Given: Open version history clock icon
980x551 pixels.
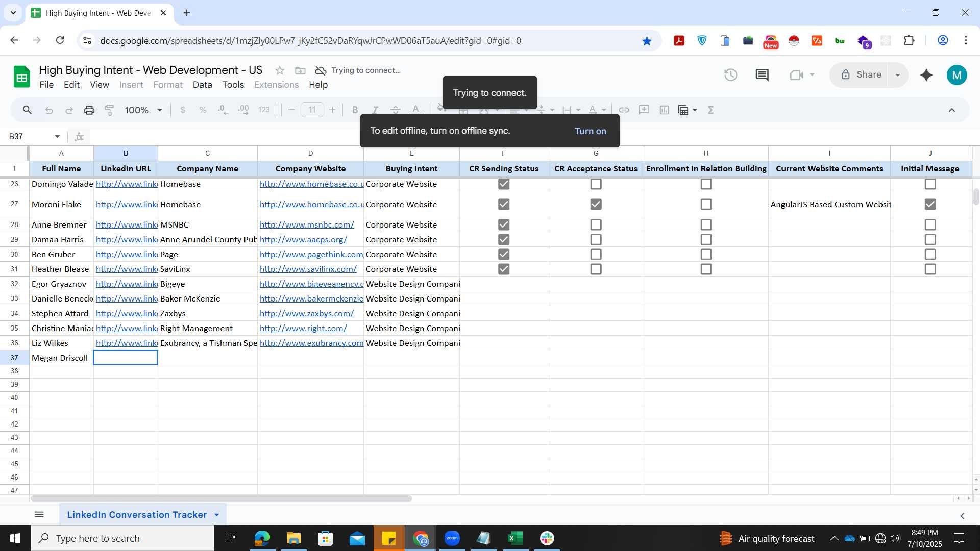Looking at the screenshot, I should [730, 75].
